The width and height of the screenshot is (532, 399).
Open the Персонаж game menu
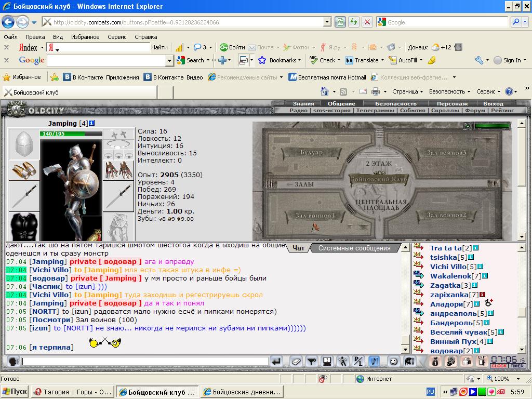pyautogui.click(x=452, y=103)
